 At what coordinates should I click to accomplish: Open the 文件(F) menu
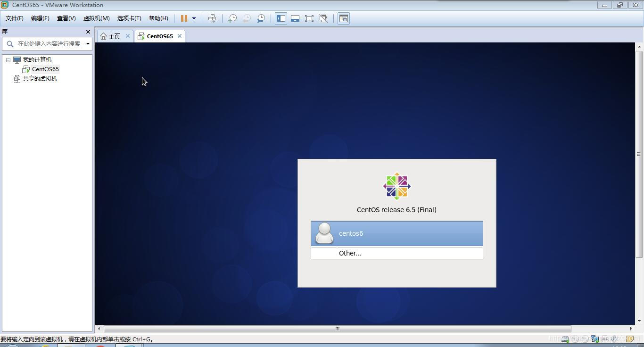[14, 18]
